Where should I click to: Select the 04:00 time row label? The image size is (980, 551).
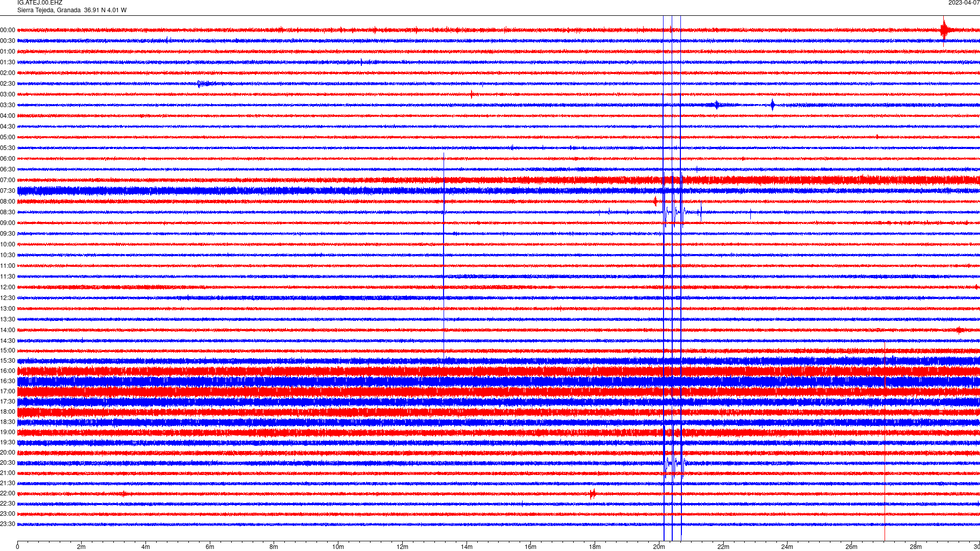8,116
